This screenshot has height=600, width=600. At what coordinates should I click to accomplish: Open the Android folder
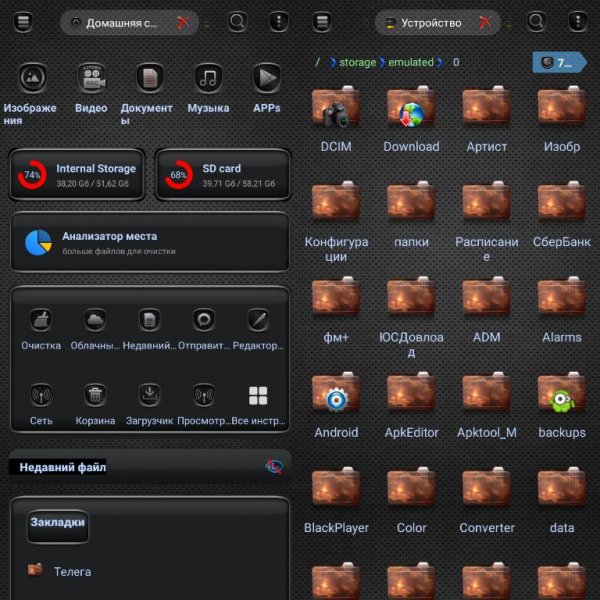(x=336, y=393)
